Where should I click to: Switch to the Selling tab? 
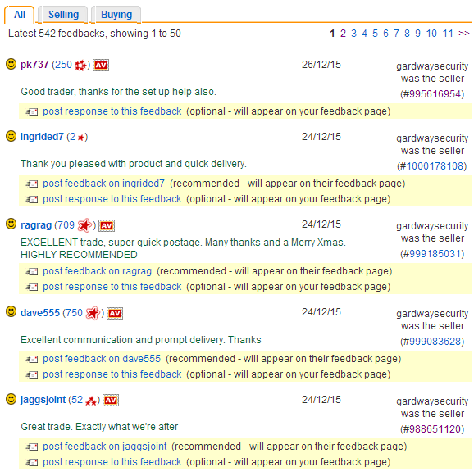click(63, 15)
